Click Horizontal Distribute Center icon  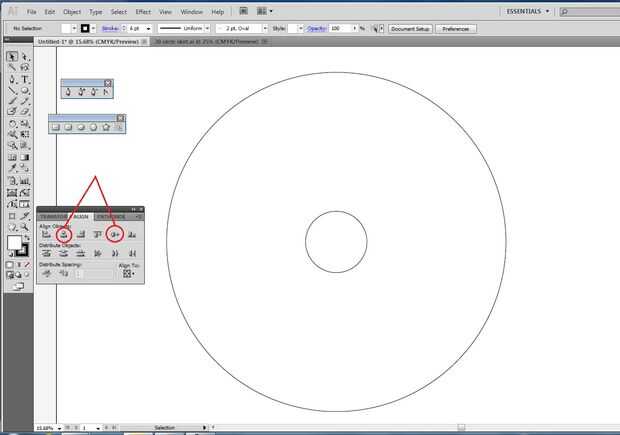tap(115, 253)
